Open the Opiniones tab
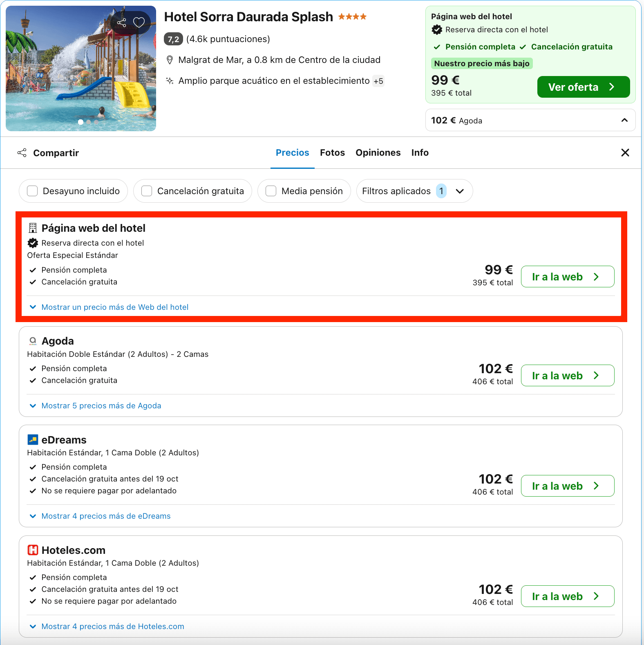The width and height of the screenshot is (644, 645). click(x=378, y=152)
